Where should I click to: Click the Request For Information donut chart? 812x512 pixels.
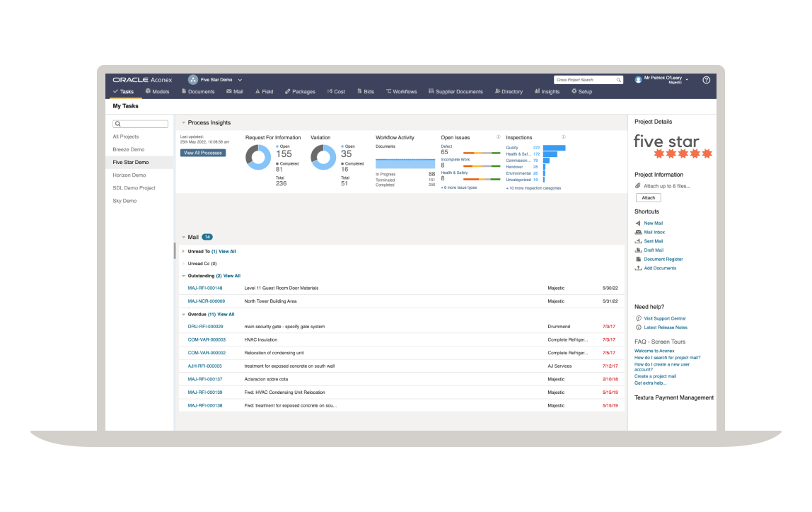258,158
